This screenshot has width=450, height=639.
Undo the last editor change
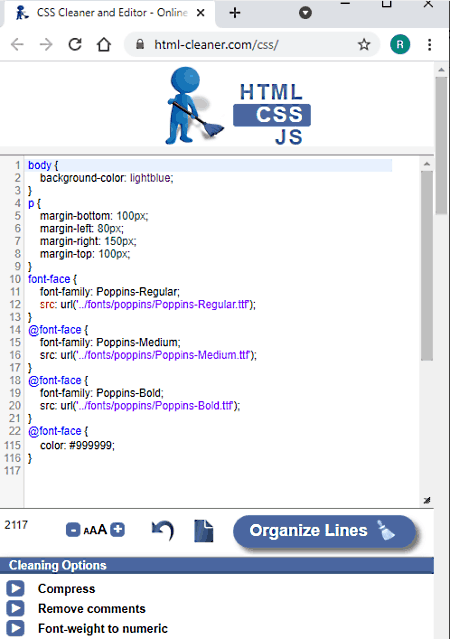coord(163,530)
